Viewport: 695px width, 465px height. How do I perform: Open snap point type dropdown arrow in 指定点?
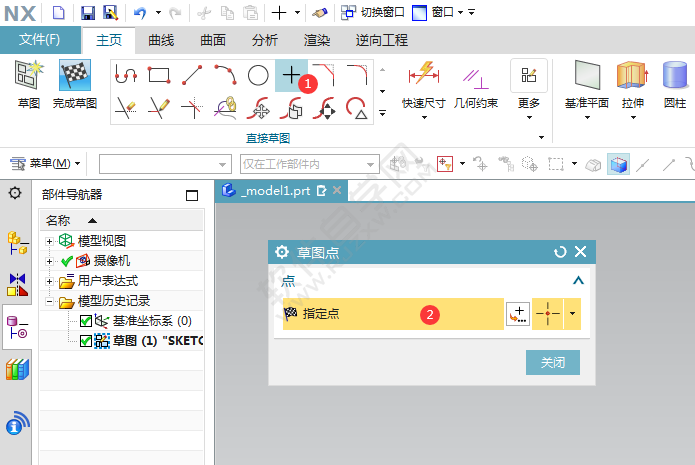(x=572, y=314)
